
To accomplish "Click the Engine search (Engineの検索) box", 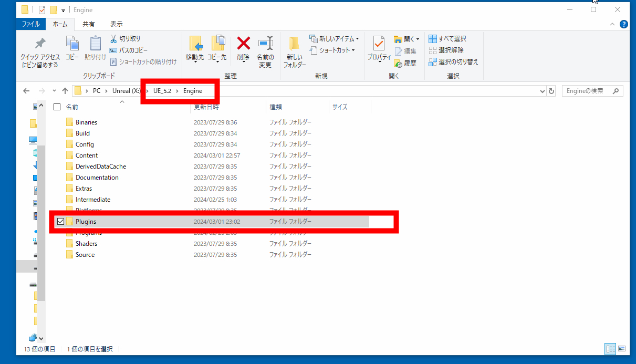I will coord(588,91).
